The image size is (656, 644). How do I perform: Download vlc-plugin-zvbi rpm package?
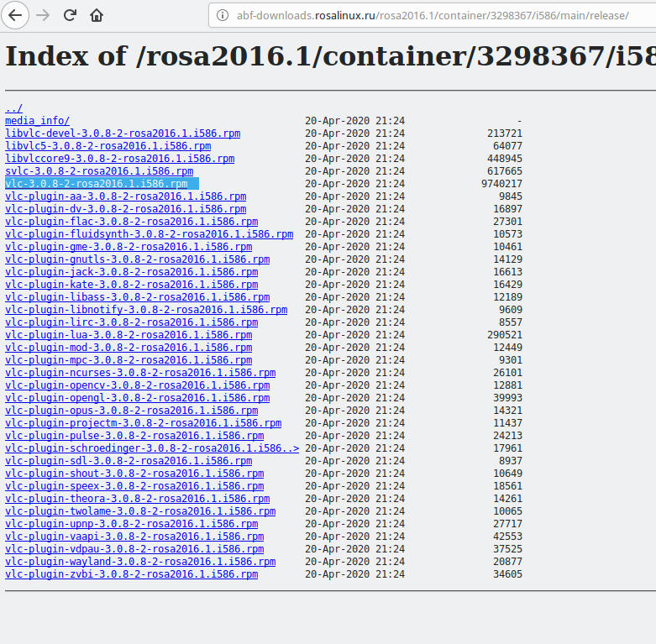131,573
